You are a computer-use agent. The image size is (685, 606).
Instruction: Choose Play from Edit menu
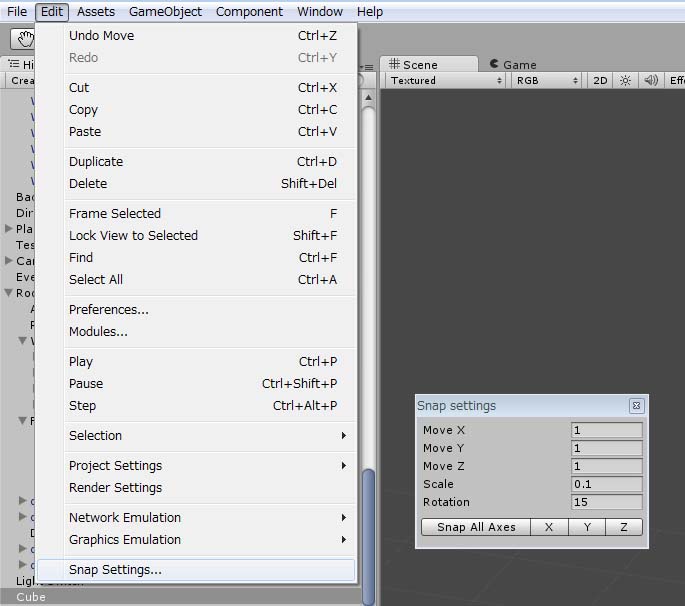click(197, 361)
